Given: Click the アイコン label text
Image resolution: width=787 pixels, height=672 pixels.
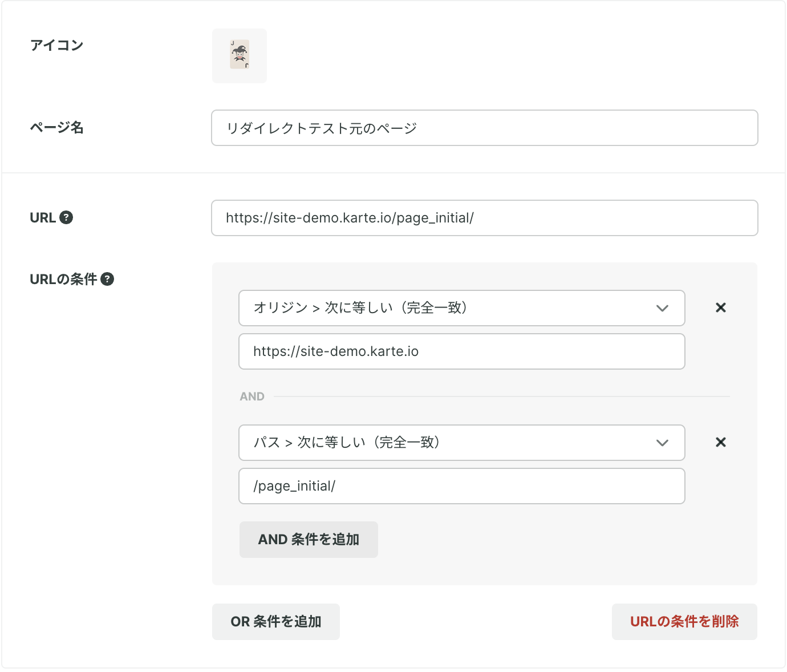Looking at the screenshot, I should 56,45.
